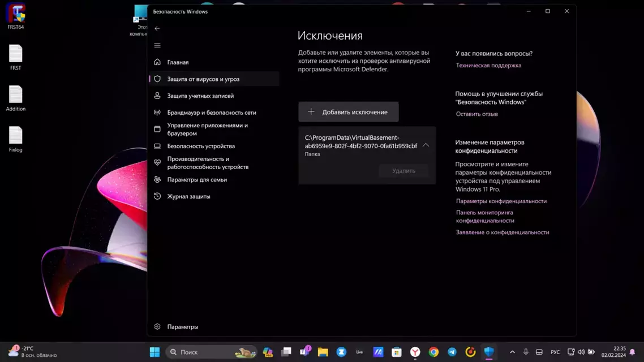The image size is (644, 362).
Task: Open the volume speaker tray icon
Action: pyautogui.click(x=581, y=352)
